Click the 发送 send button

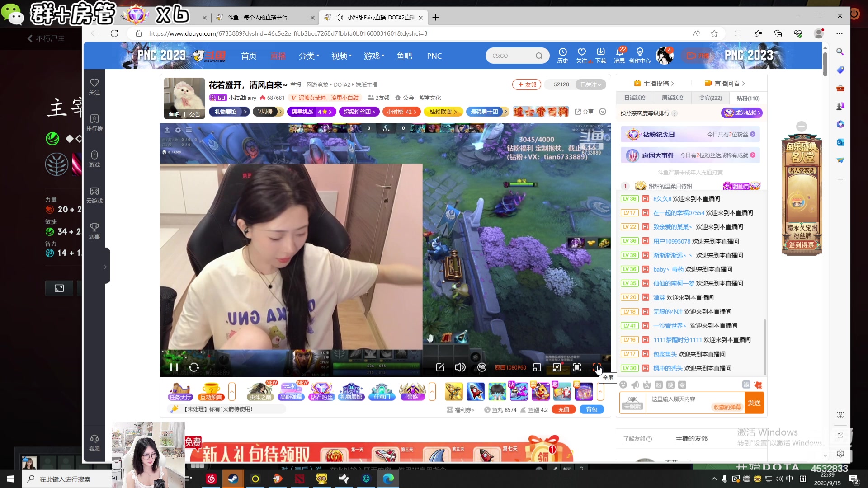click(x=754, y=403)
